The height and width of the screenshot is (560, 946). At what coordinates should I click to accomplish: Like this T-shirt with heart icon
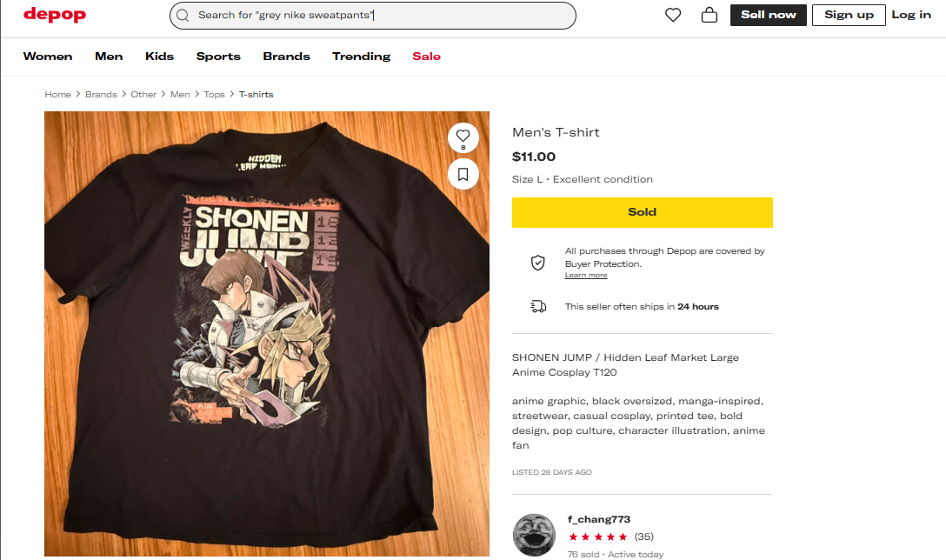coord(463,136)
